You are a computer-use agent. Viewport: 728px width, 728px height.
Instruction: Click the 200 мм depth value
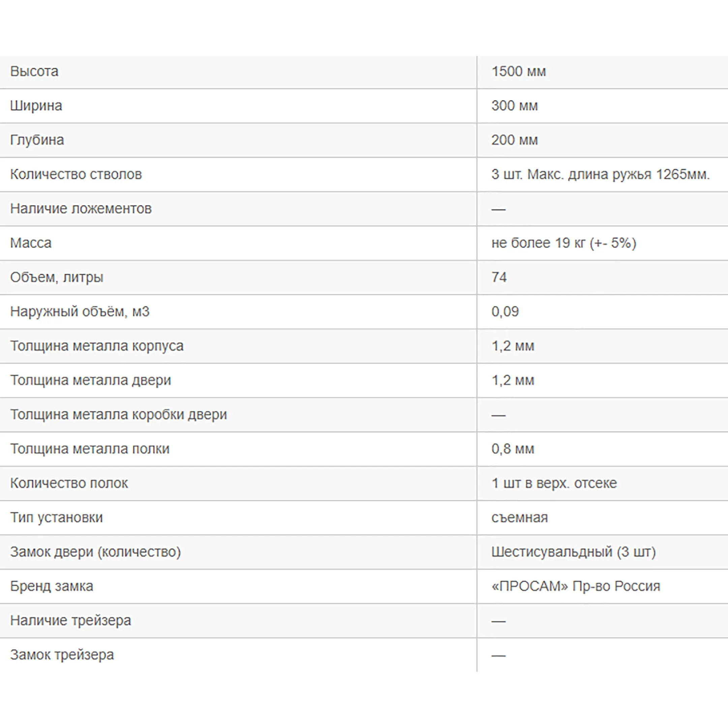(x=514, y=140)
